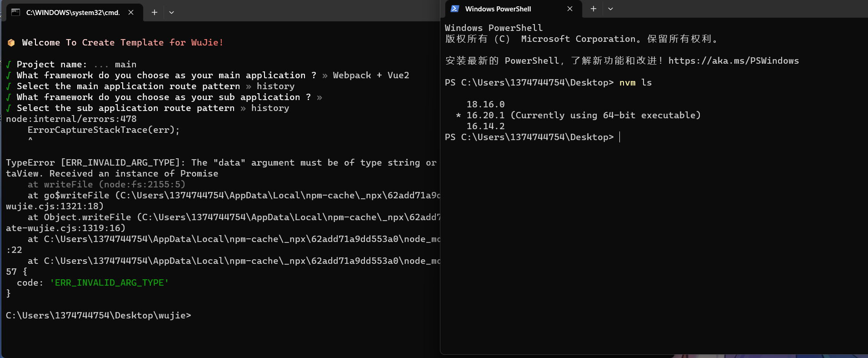The image size is (868, 358).
Task: Click the cmd tab terminal icon
Action: point(16,12)
